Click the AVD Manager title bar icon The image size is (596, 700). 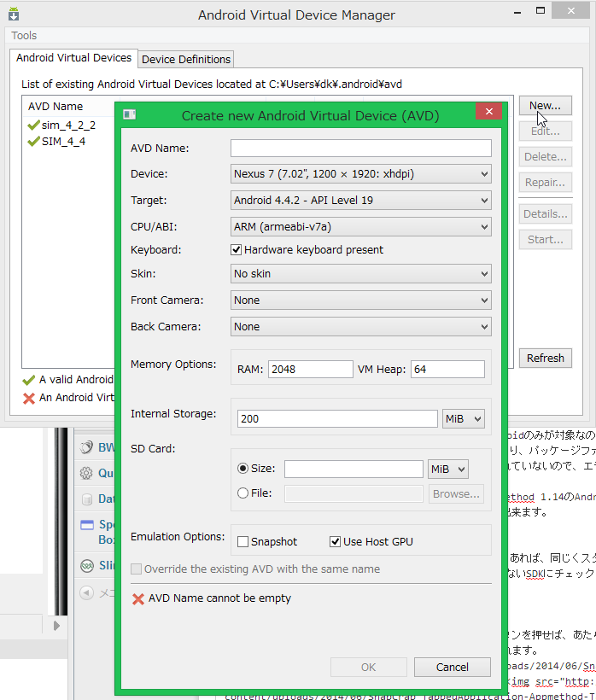14,15
